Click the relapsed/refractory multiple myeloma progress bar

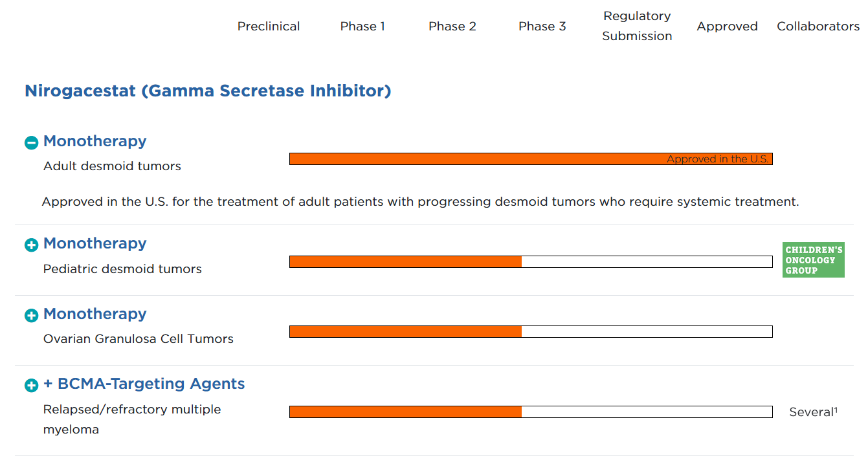[531, 412]
